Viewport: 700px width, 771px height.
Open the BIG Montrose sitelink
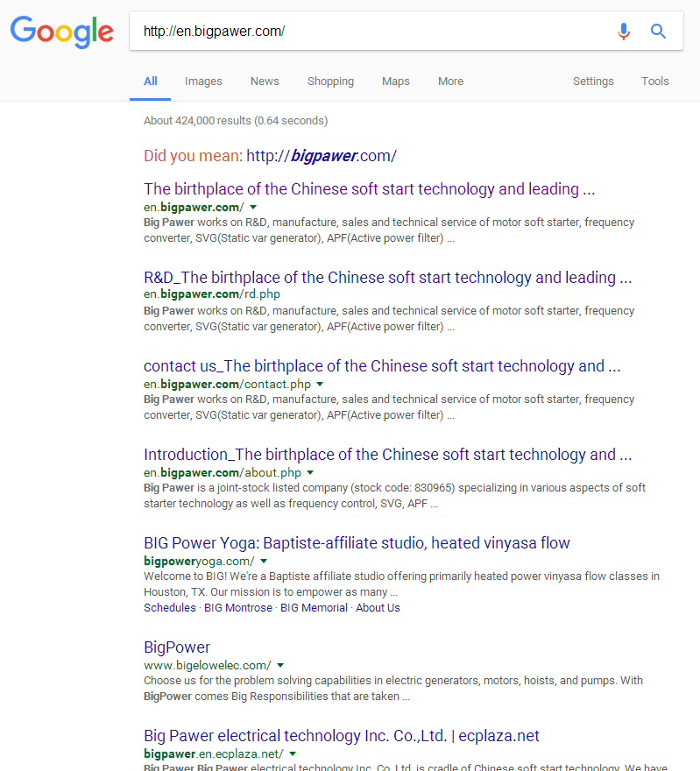coord(238,608)
